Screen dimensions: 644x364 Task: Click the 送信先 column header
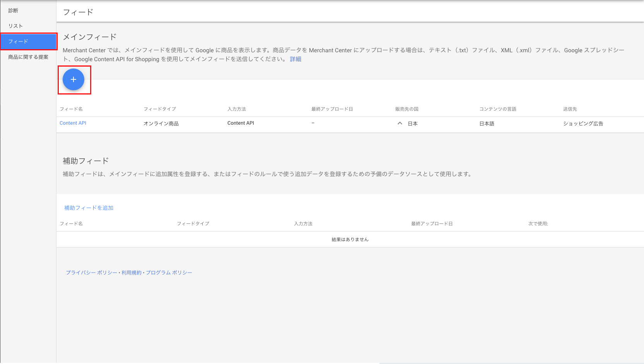570,109
